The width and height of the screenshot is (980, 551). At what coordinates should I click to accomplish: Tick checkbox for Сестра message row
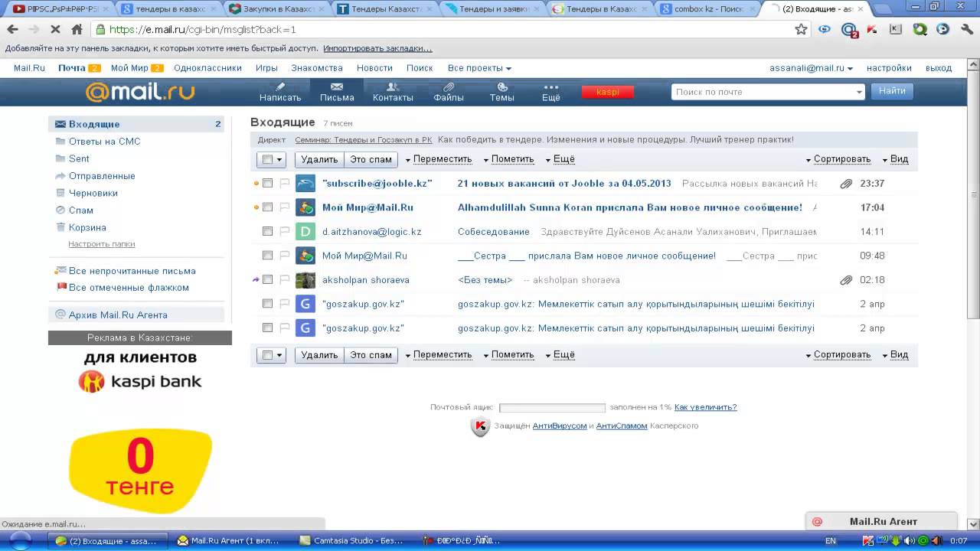pyautogui.click(x=267, y=256)
